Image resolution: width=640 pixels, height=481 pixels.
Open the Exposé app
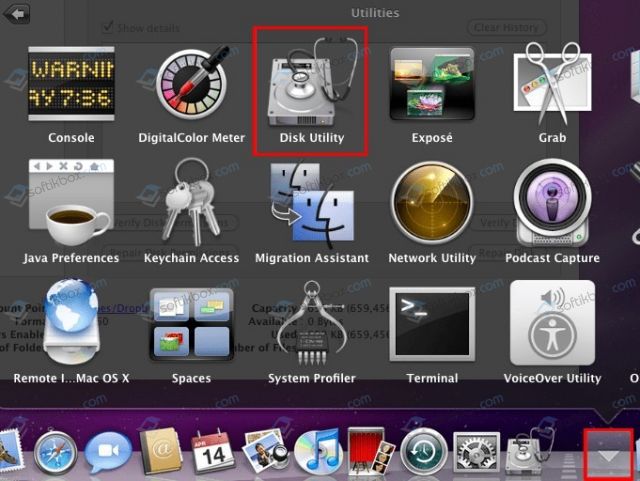tap(432, 84)
